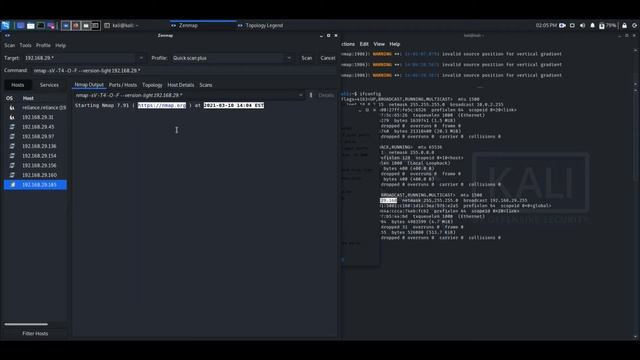Click the Scan button
Screen dimensions: 640x360
[x=307, y=58]
